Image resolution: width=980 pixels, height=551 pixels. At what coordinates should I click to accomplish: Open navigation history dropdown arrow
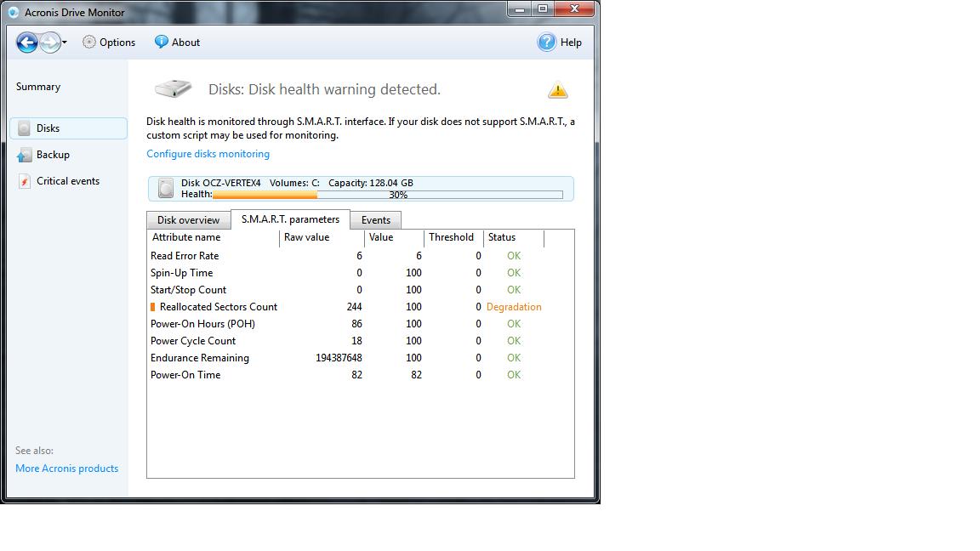click(x=65, y=43)
